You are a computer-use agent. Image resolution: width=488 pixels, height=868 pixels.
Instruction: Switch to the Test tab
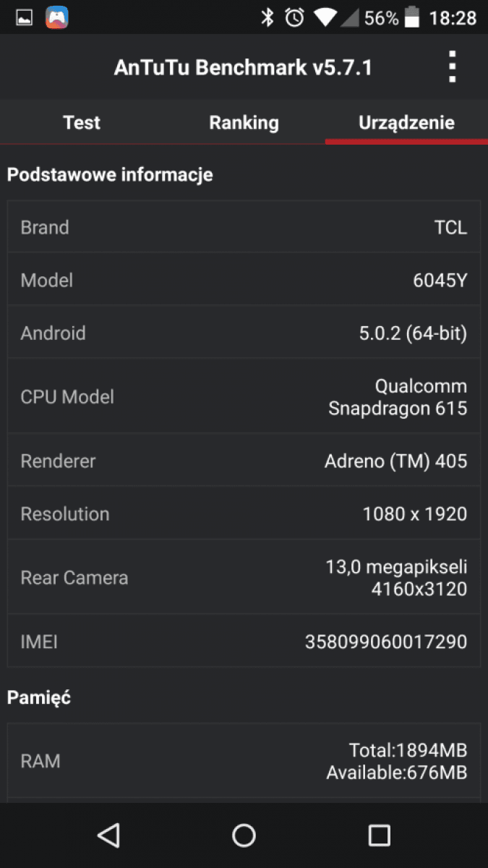click(82, 122)
